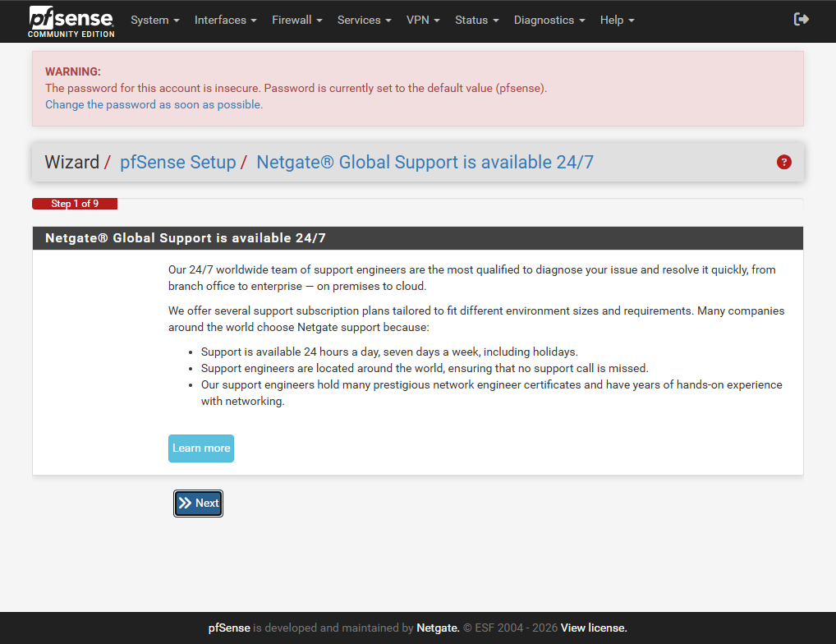Visit the Netgate link in footer

pyautogui.click(x=438, y=628)
